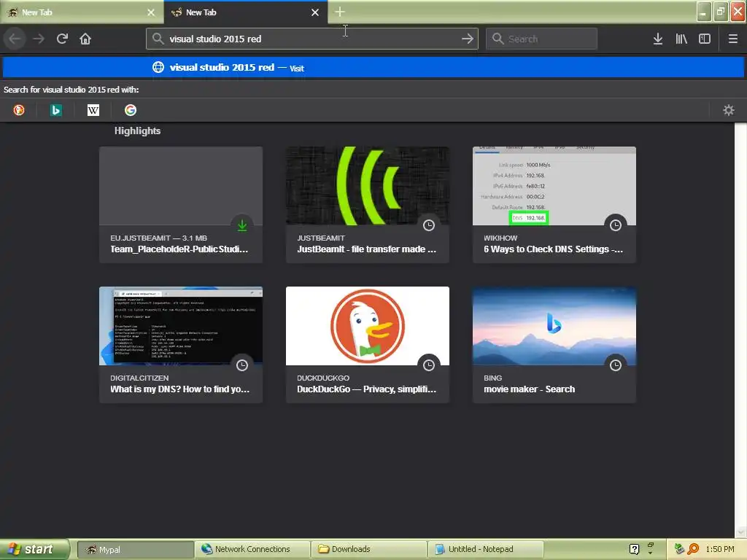Open the Library bookshelf icon
The width and height of the screenshot is (747, 560).
[681, 39]
